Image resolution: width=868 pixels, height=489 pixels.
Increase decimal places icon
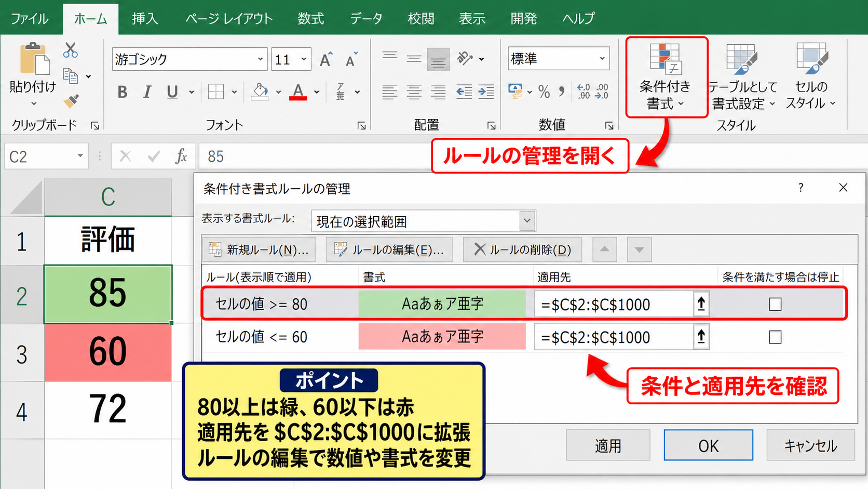pyautogui.click(x=584, y=91)
